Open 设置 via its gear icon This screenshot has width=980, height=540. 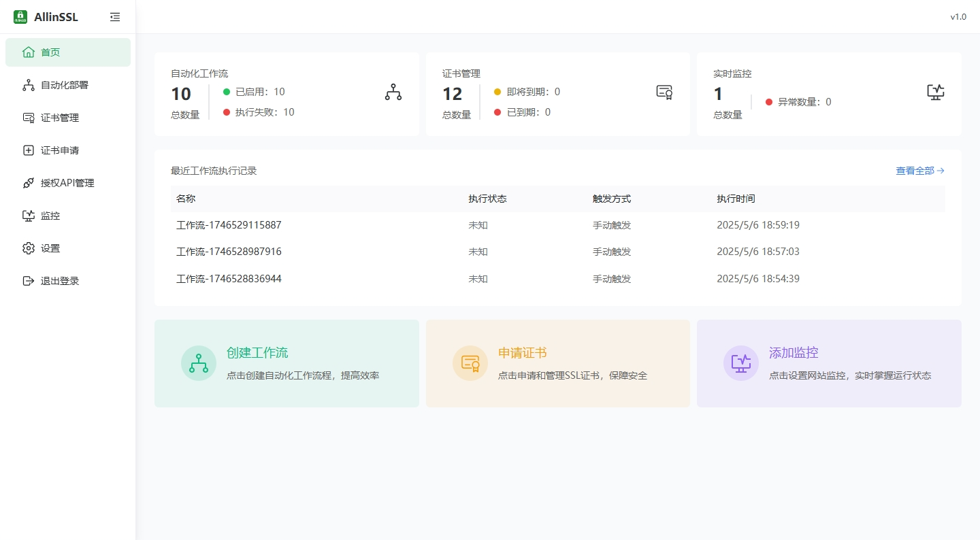coord(28,248)
